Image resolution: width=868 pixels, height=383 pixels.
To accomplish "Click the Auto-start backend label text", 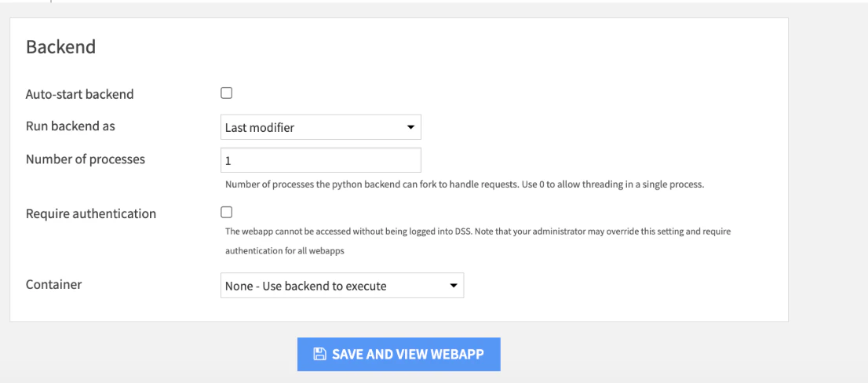I will click(x=80, y=94).
